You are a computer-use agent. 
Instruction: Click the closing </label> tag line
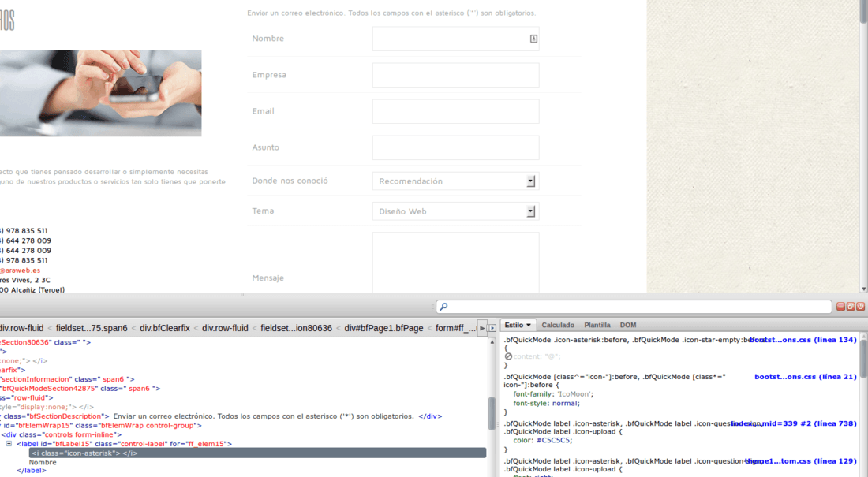(31, 471)
